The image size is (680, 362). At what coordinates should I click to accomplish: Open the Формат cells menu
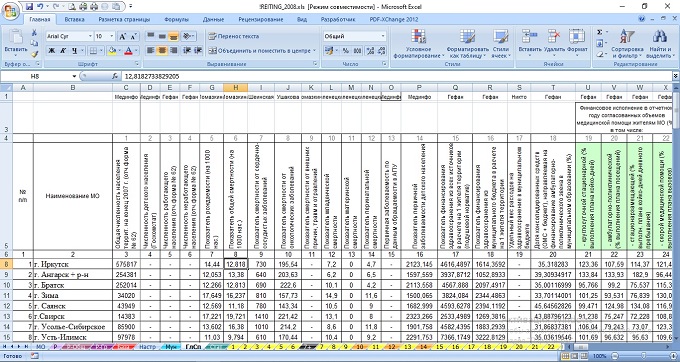coord(577,44)
